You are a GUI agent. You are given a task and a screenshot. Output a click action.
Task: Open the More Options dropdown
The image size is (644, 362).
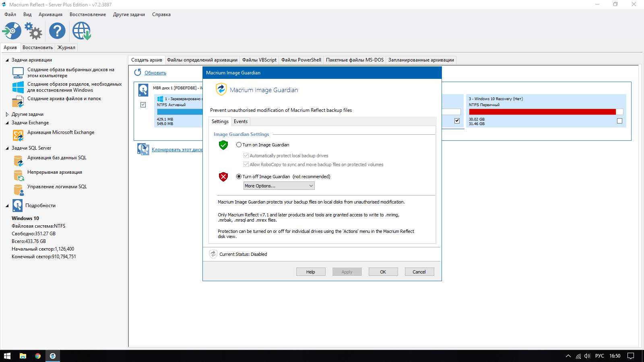click(279, 186)
